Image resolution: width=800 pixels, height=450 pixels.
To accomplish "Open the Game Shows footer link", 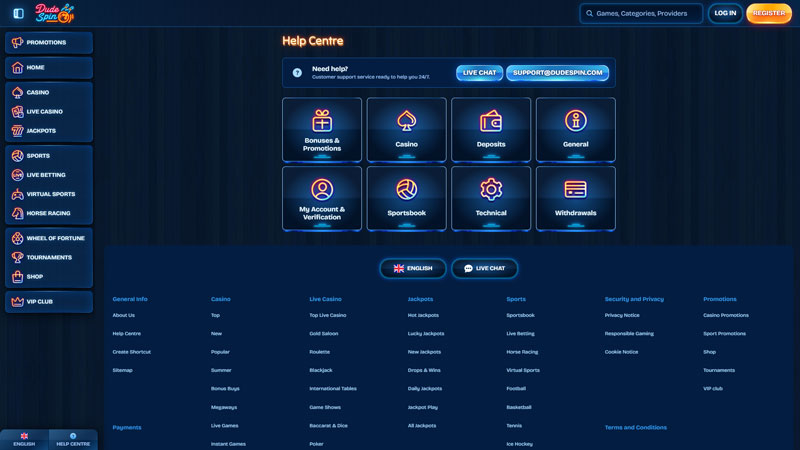I will click(x=325, y=407).
